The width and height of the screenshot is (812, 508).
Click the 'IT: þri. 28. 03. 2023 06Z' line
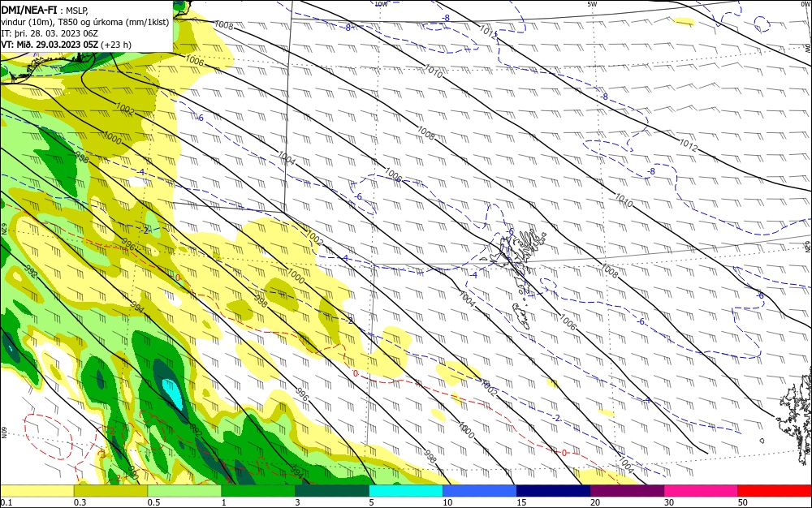50,33
